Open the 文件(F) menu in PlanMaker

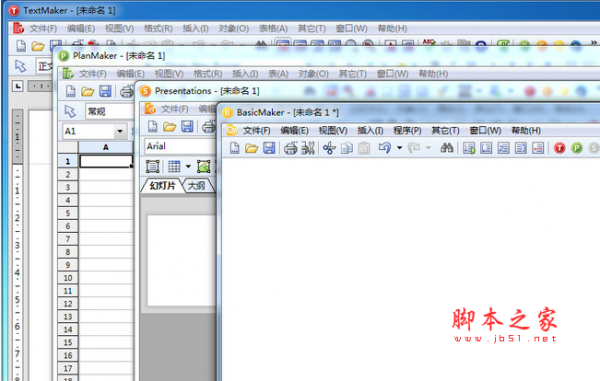point(93,73)
